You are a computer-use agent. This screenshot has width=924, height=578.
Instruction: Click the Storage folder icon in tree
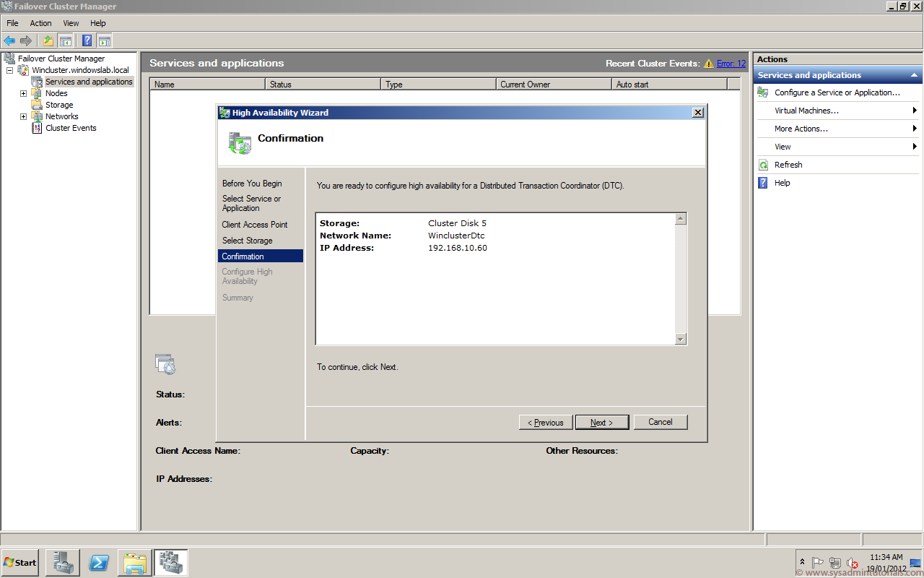pos(37,105)
